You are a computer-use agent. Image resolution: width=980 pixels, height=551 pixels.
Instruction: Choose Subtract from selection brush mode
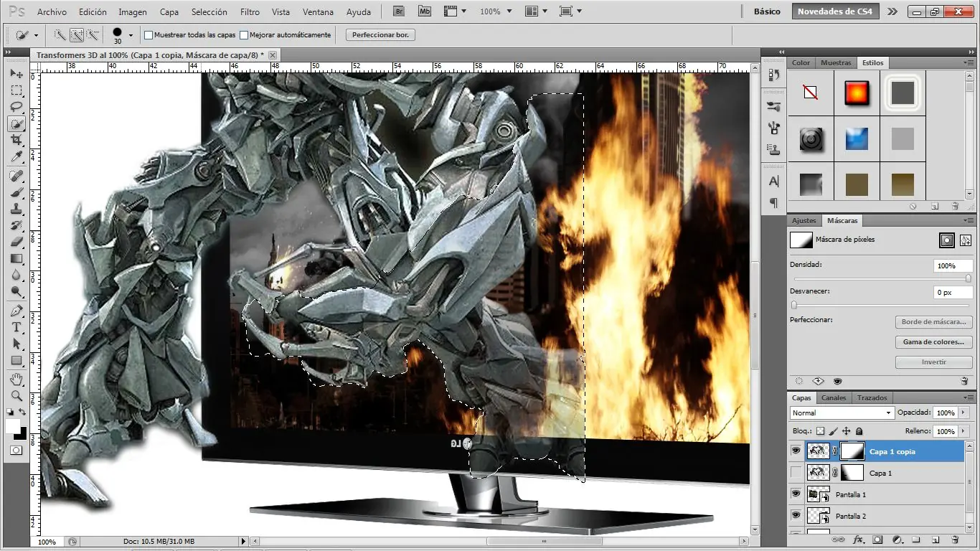pyautogui.click(x=93, y=34)
